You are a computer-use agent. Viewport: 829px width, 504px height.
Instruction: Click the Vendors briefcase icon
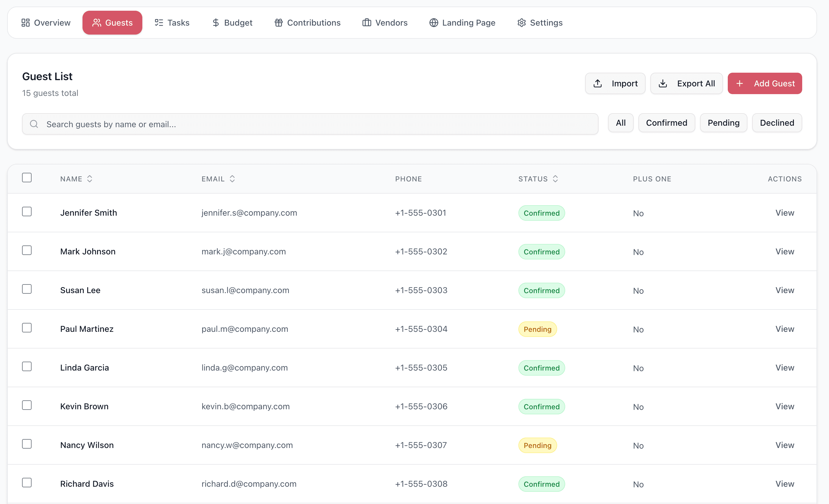point(366,23)
